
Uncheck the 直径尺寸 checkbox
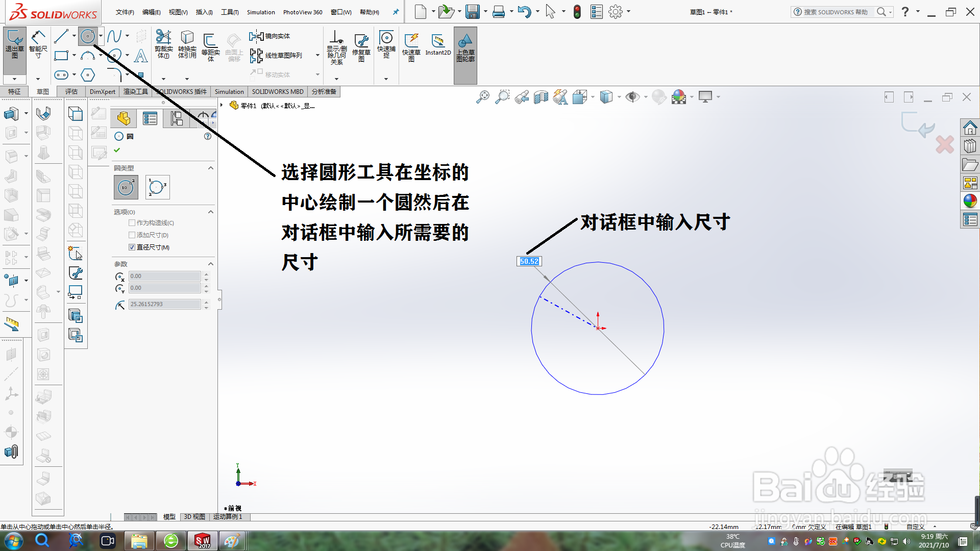click(132, 247)
